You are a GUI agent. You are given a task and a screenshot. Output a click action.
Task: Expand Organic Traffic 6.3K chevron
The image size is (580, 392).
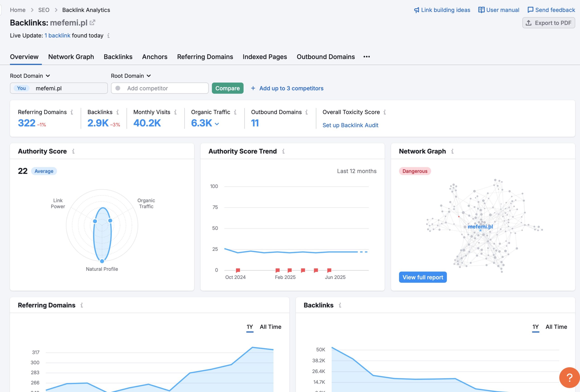(217, 124)
